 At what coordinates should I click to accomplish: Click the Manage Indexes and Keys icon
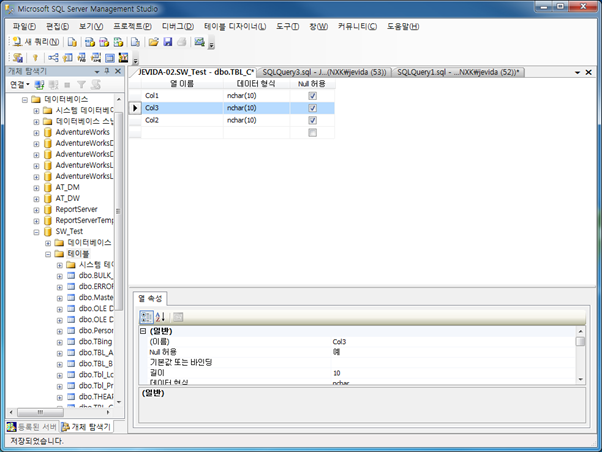[x=68, y=58]
